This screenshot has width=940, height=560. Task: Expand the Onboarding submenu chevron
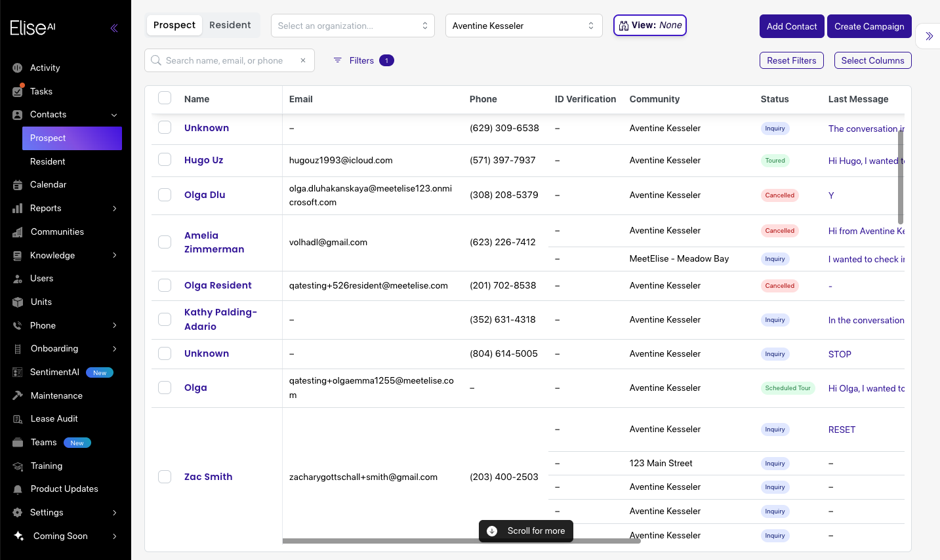point(114,349)
